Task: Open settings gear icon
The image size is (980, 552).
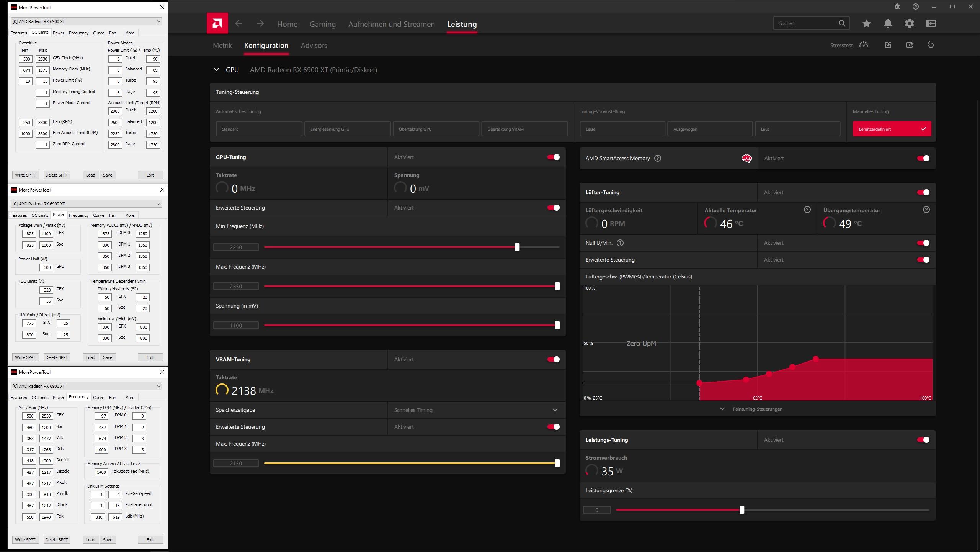Action: coord(910,24)
